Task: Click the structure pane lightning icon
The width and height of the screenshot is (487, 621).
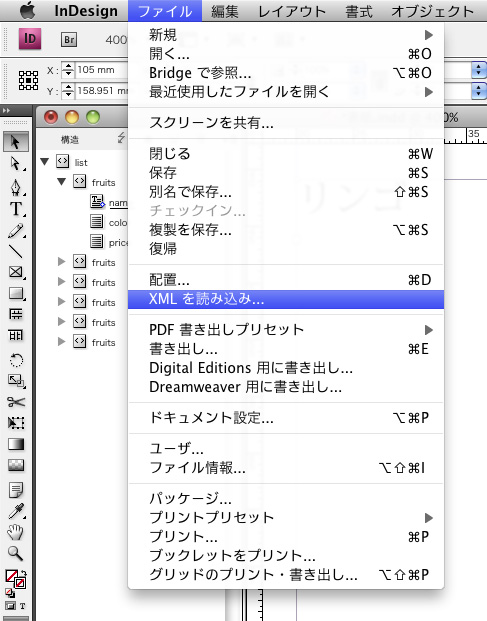Action: (121, 138)
